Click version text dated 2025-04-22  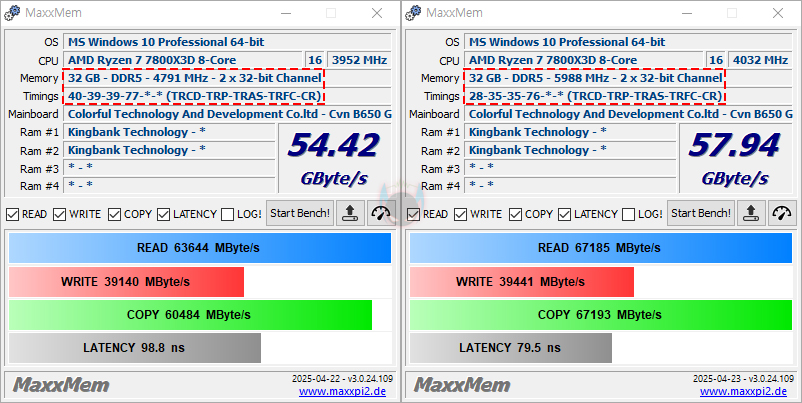(342, 379)
